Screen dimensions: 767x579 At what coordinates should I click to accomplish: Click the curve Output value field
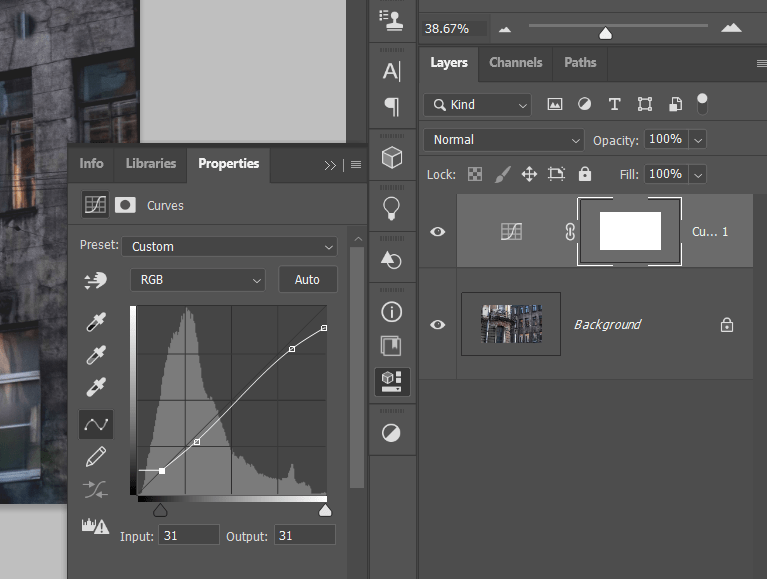(x=305, y=535)
